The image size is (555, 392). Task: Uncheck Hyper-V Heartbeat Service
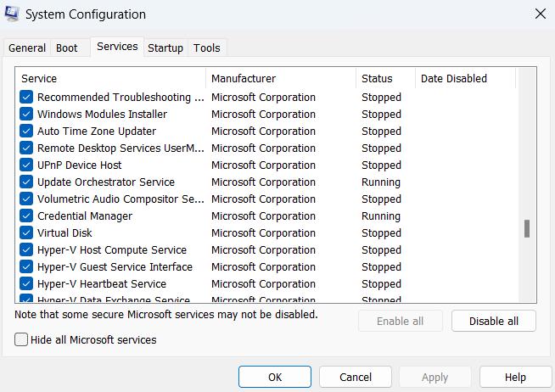(x=26, y=284)
